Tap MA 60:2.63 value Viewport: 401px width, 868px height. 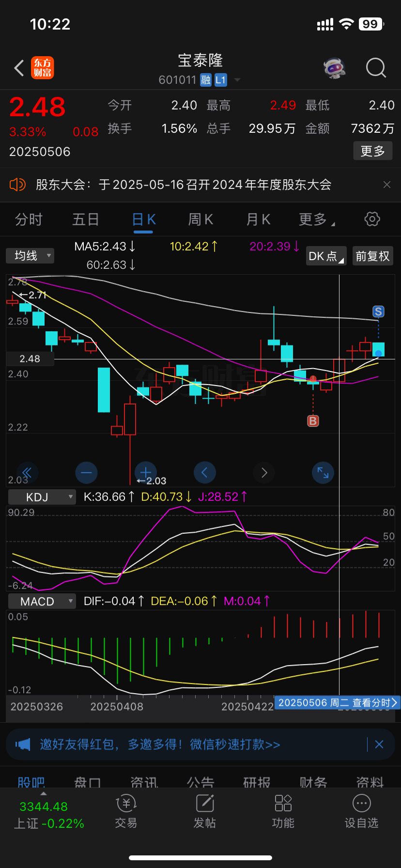click(x=111, y=265)
